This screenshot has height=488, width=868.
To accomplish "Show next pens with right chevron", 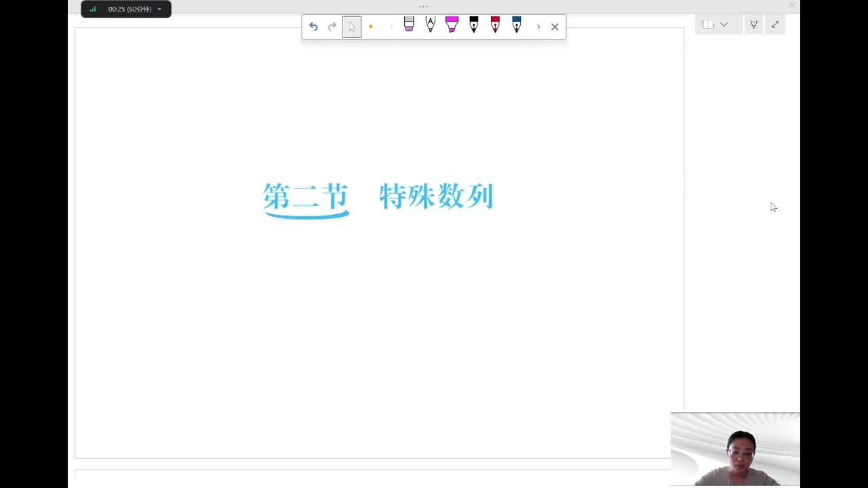I will 538,26.
